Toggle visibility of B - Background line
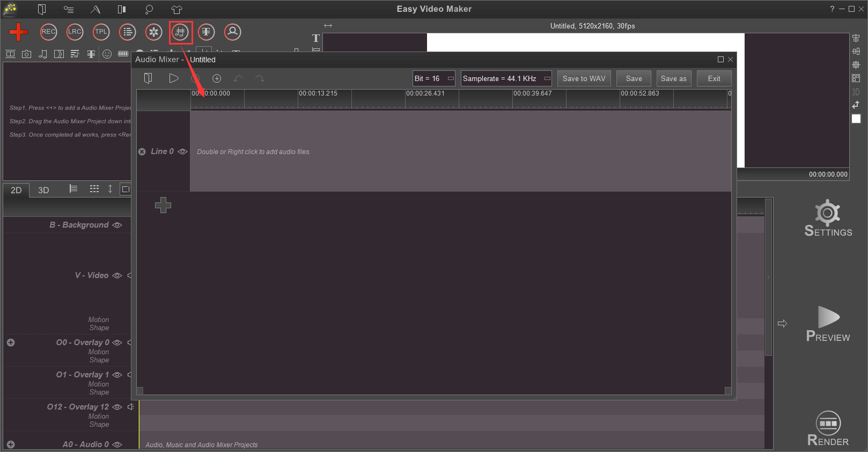This screenshot has width=868, height=452. point(117,225)
